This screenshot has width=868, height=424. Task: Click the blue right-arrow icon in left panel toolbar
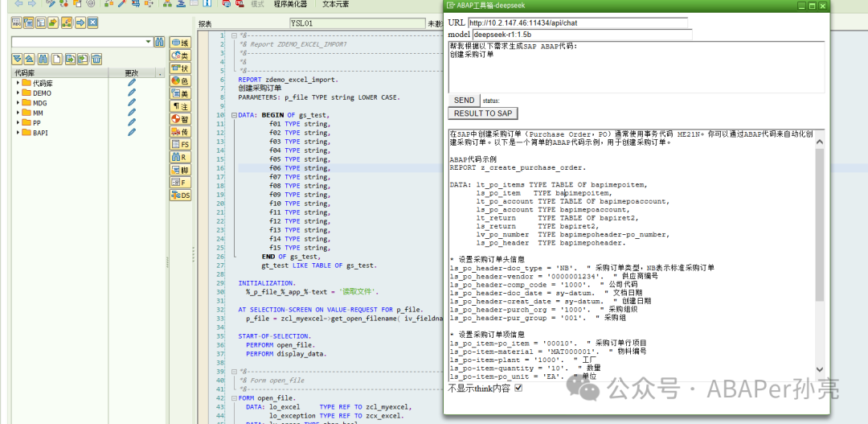80,23
